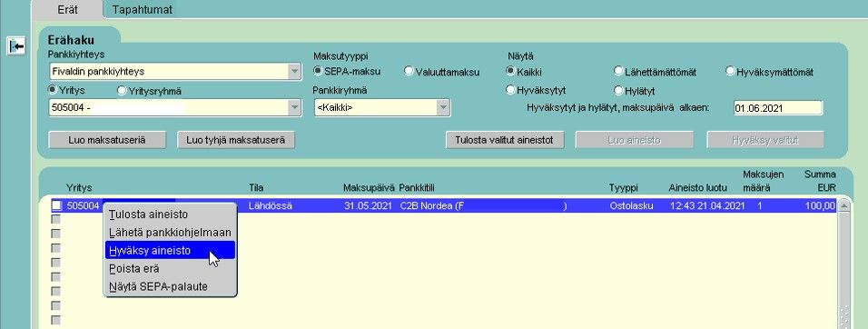Select the Lähettämättömät option
Screen dimensions: 868x329
click(x=619, y=71)
